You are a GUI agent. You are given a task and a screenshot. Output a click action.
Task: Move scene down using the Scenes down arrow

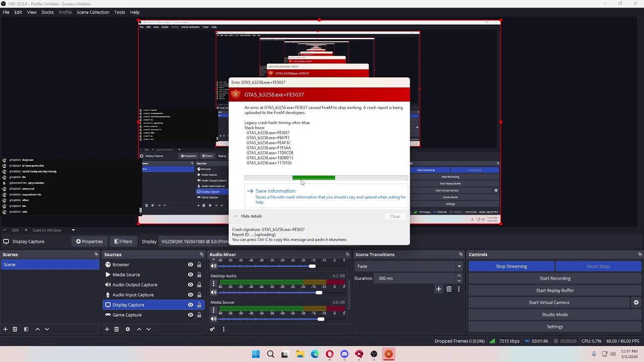pos(47,329)
